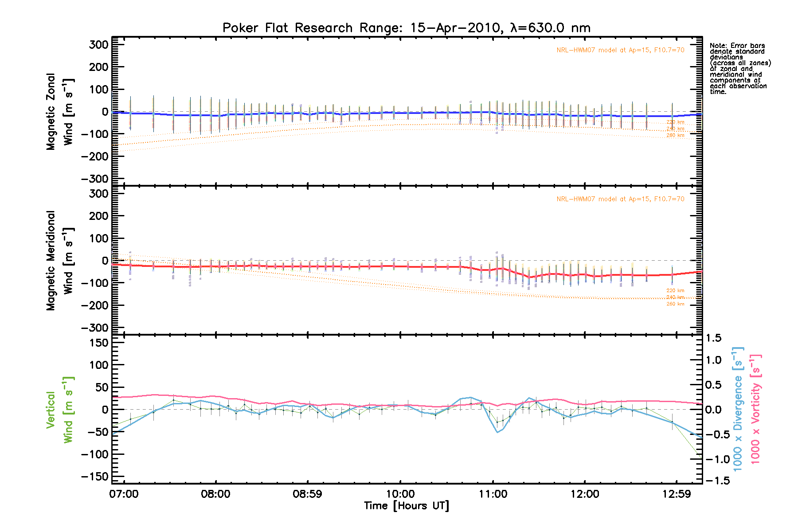Click the blue '1000 x Divergence' axis label
The height and width of the screenshot is (532, 798).
(738, 410)
